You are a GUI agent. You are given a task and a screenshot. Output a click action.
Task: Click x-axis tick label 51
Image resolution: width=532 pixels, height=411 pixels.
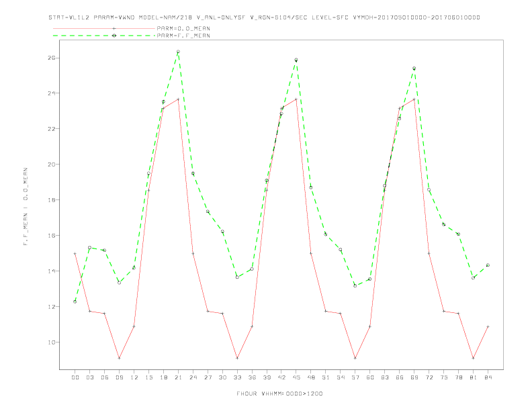click(326, 377)
